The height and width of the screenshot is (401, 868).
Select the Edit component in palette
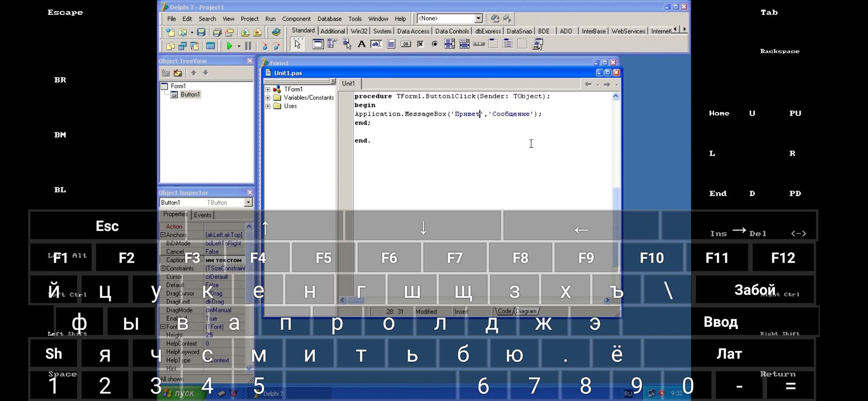(376, 44)
